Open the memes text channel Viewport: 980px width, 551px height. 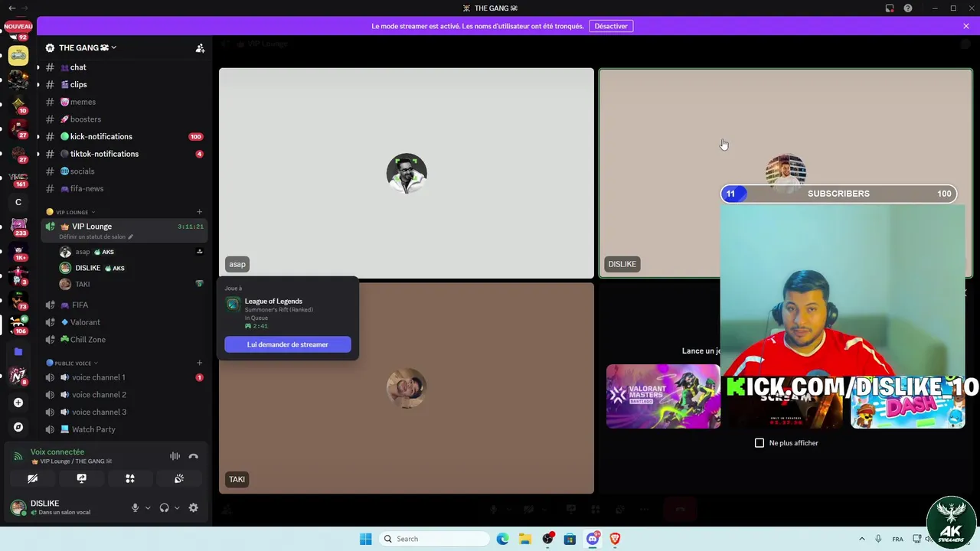(124, 102)
